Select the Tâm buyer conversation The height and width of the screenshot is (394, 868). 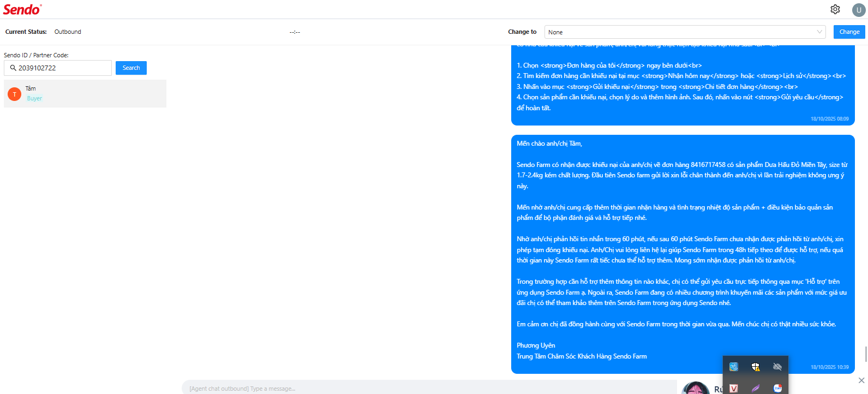tap(85, 94)
